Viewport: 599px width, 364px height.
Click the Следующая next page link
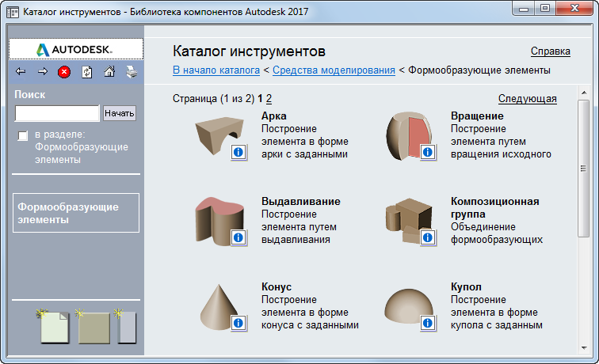click(527, 98)
